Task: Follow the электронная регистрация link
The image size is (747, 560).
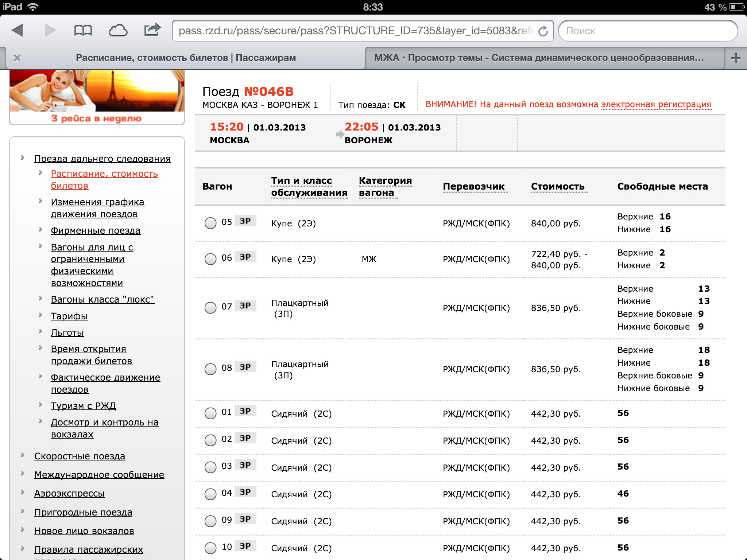Action: 656,105
